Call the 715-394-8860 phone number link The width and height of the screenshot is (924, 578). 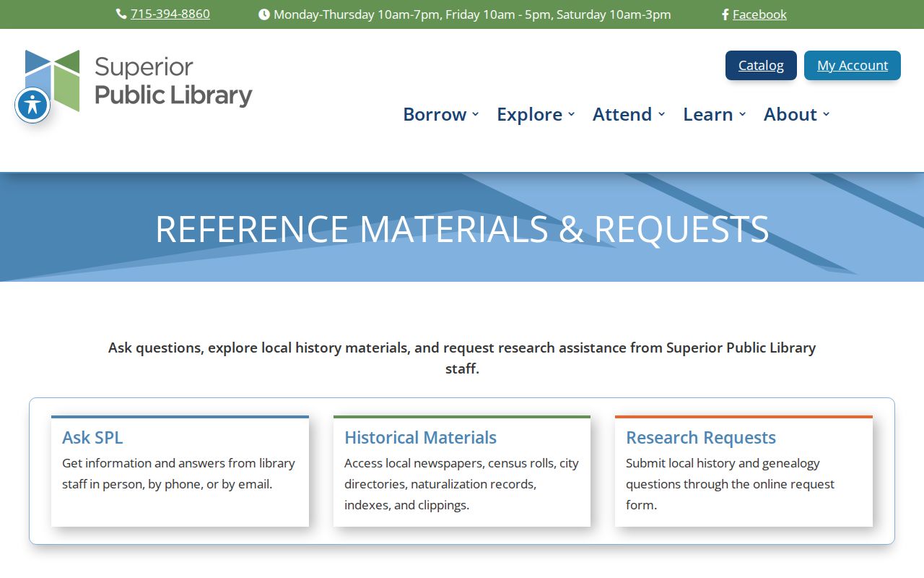[x=170, y=14]
